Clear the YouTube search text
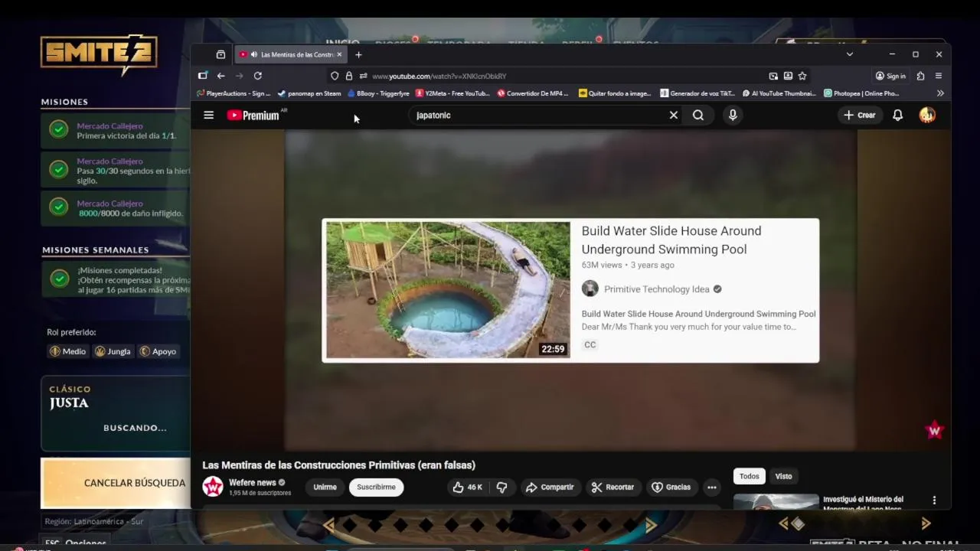The image size is (980, 551). click(674, 116)
